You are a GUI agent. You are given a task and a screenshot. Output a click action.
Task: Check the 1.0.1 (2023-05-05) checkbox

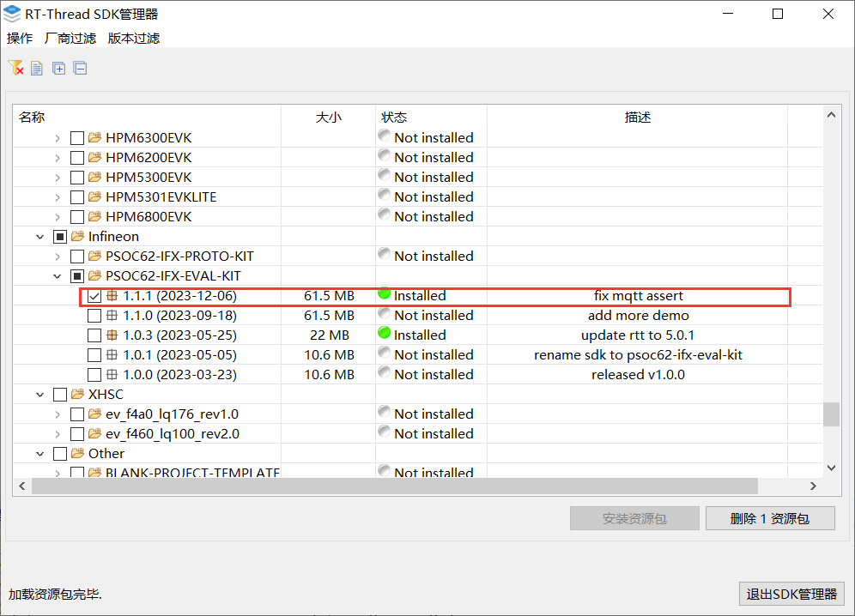pyautogui.click(x=94, y=355)
